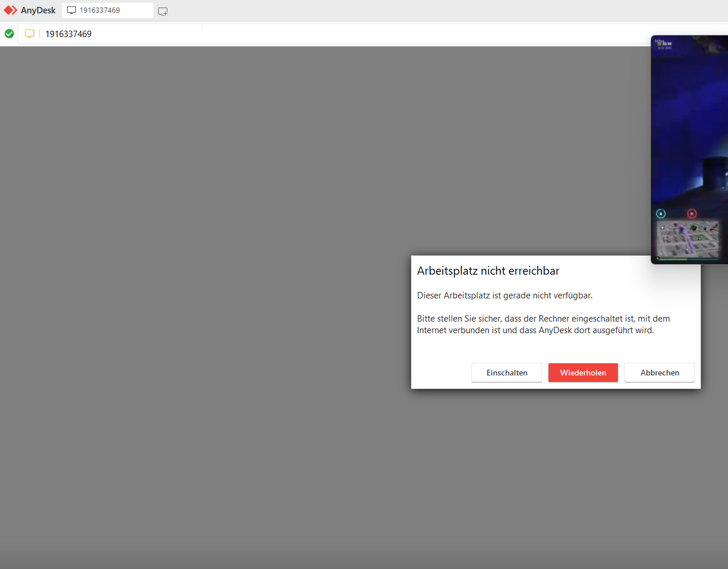
Task: Cancel the dialog with Abbrechen
Action: [659, 373]
